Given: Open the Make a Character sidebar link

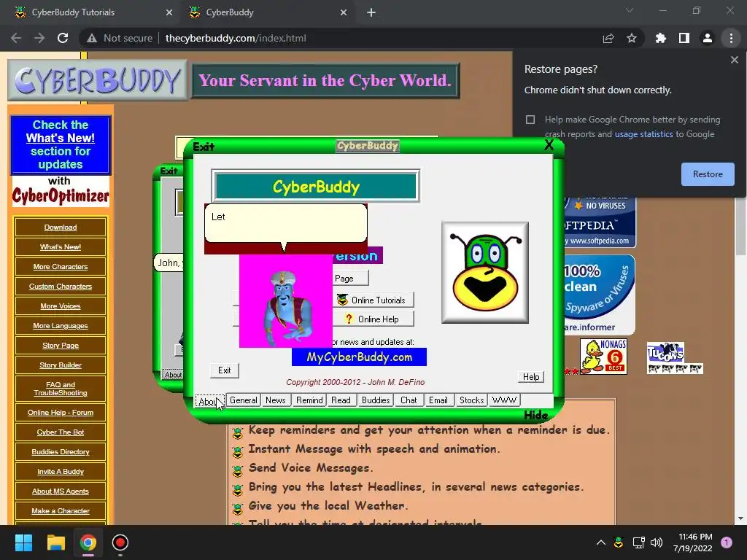Looking at the screenshot, I should (61, 510).
